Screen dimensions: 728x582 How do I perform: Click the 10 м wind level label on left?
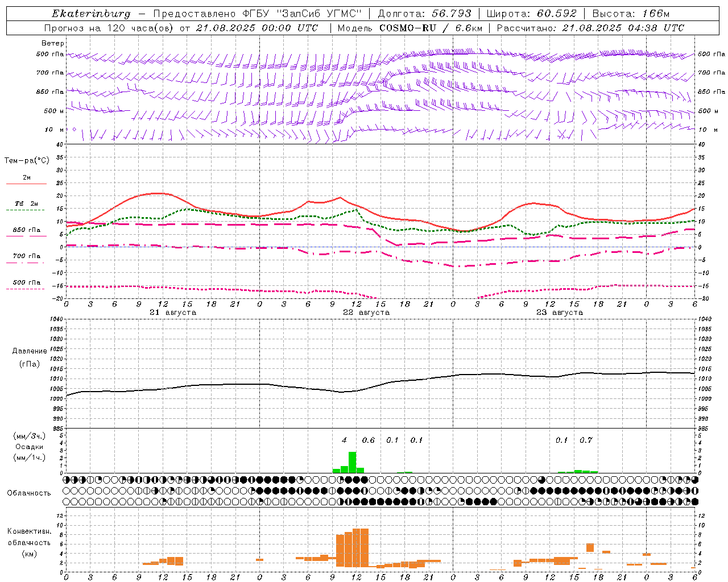click(x=55, y=130)
